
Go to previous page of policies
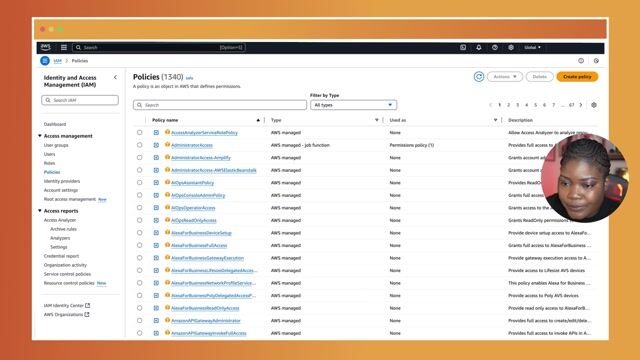pos(490,105)
